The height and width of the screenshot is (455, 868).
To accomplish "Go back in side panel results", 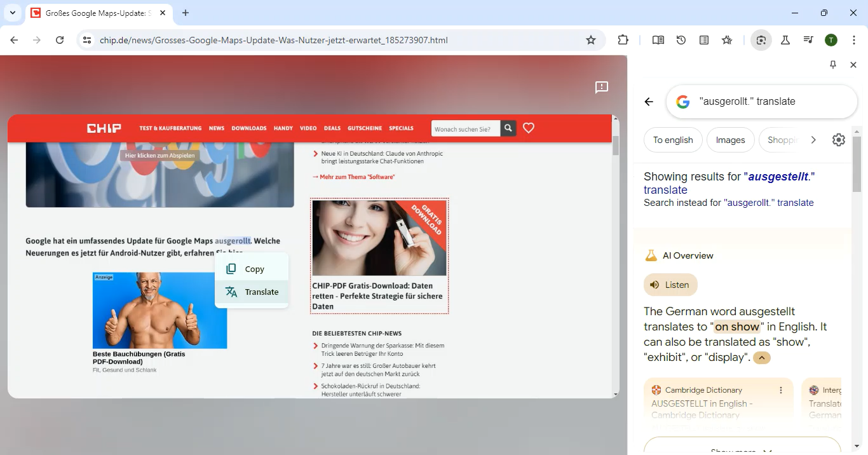I will pyautogui.click(x=649, y=102).
